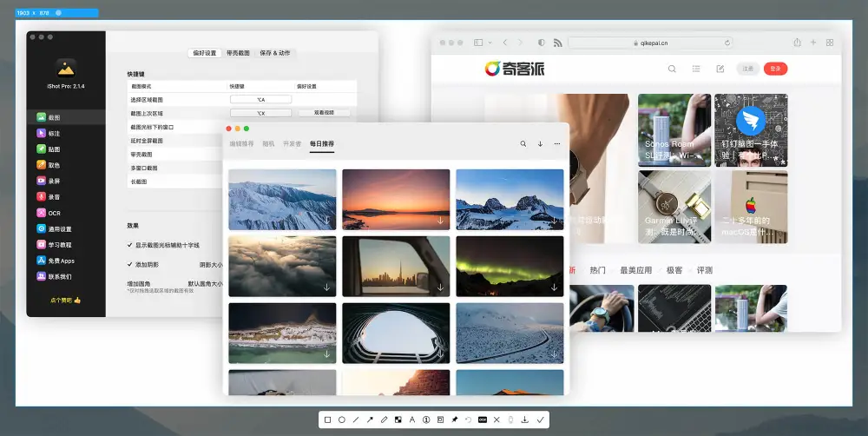The image size is (868, 436).
Task: Expand the Safari sidebar dropdown chevron
Action: coord(490,43)
